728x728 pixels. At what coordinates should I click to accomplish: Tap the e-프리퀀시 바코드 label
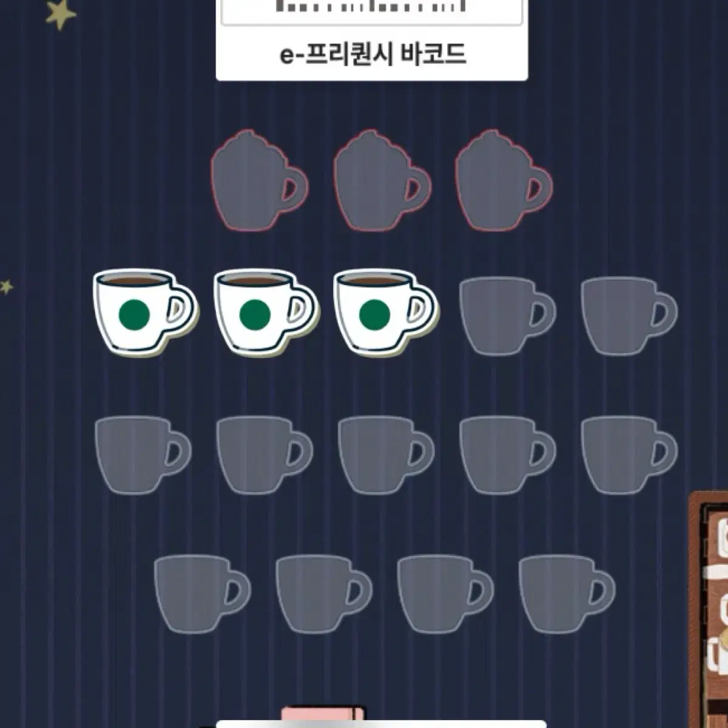(372, 55)
